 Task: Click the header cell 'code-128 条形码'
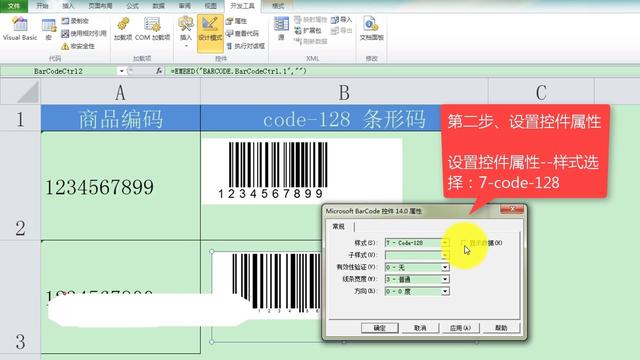[x=344, y=118]
